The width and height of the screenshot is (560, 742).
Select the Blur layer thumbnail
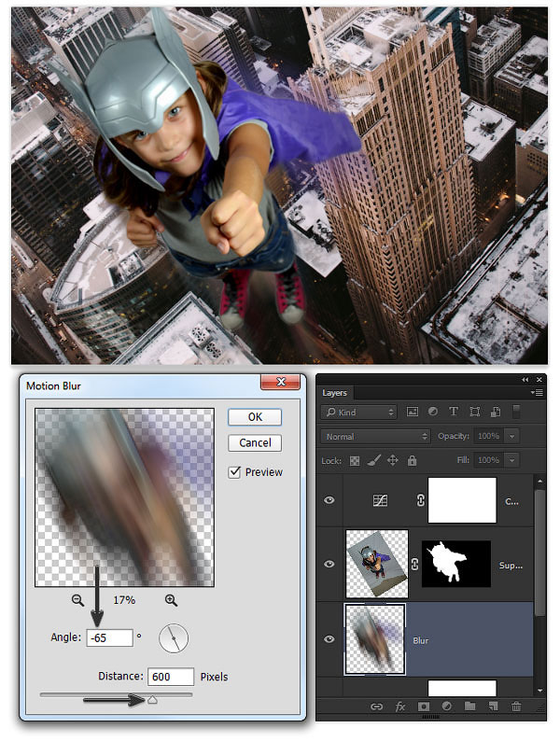pyautogui.click(x=375, y=639)
